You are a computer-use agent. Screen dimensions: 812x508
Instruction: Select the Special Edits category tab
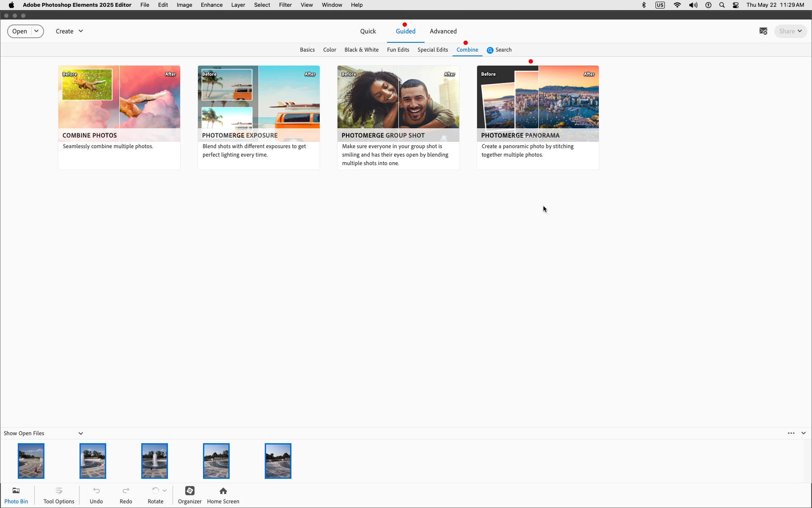[x=432, y=50]
